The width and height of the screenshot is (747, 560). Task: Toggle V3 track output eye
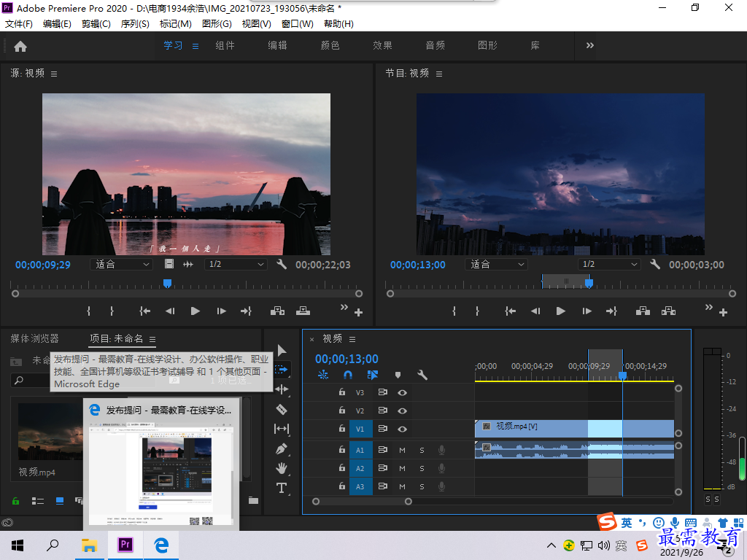(x=402, y=393)
